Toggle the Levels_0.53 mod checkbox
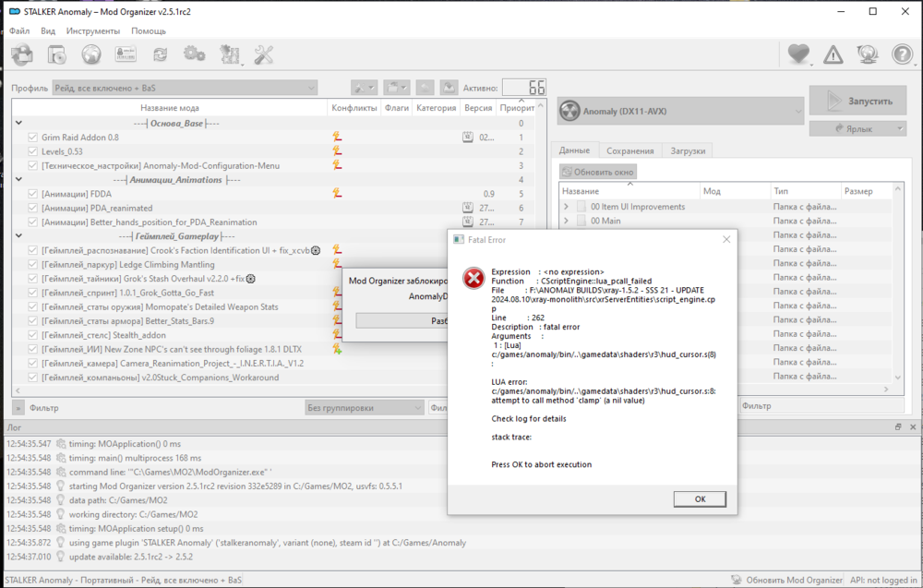923x588 pixels. coord(32,151)
